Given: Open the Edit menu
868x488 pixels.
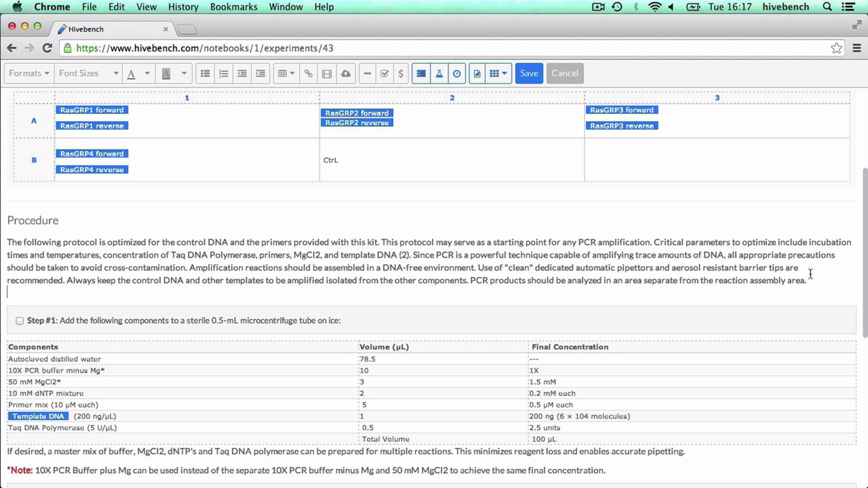Looking at the screenshot, I should [x=116, y=7].
